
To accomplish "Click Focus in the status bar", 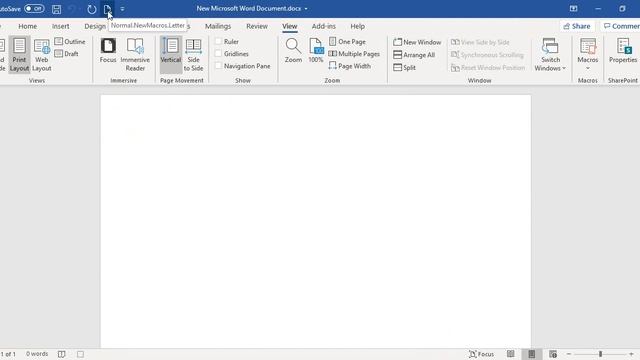I will [482, 354].
